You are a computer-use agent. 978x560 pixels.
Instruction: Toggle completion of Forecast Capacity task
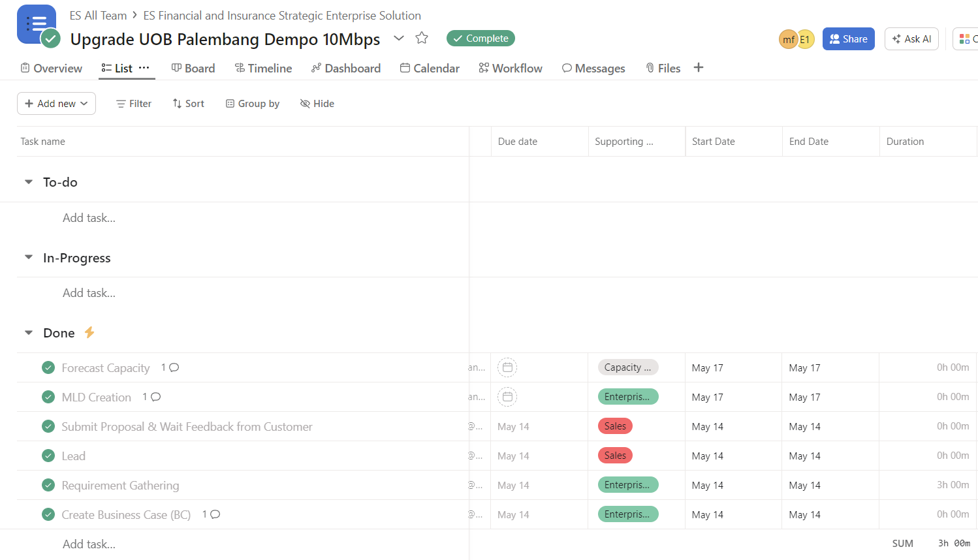click(x=48, y=368)
